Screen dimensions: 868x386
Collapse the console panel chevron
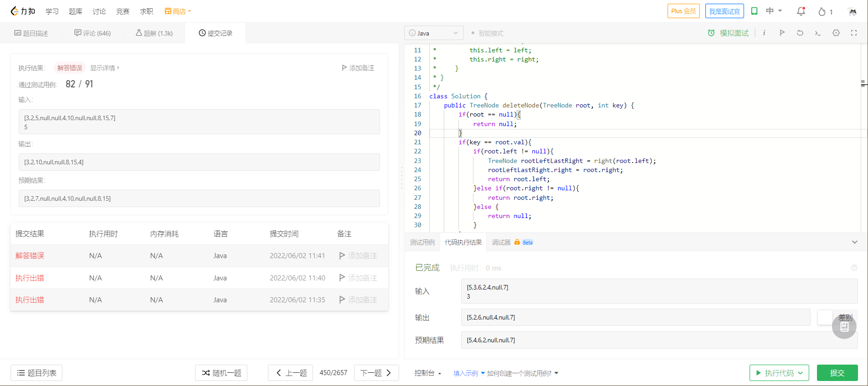pyautogui.click(x=854, y=242)
